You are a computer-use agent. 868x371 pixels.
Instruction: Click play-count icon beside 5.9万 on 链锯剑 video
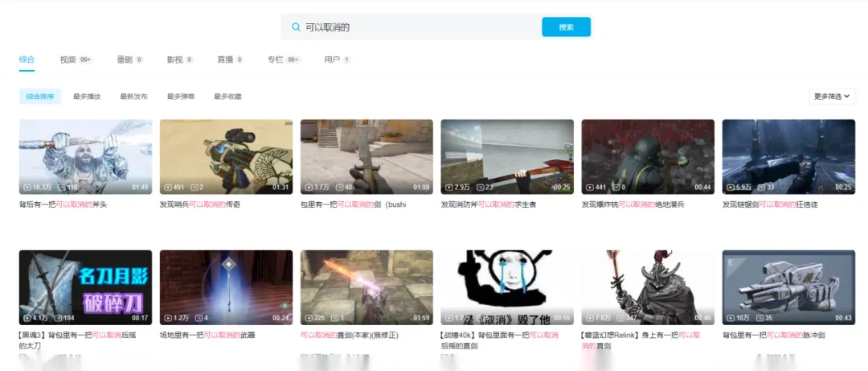[730, 188]
